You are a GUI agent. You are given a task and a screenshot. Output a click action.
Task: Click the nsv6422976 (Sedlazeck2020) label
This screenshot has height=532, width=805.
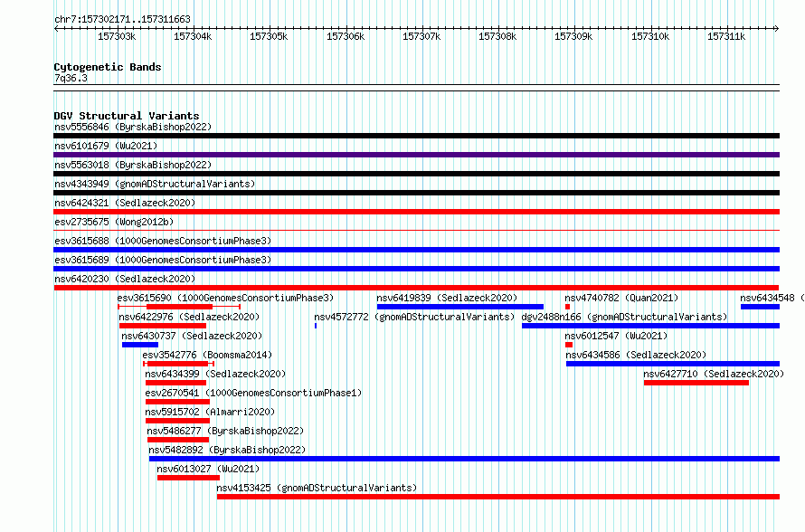(x=189, y=317)
